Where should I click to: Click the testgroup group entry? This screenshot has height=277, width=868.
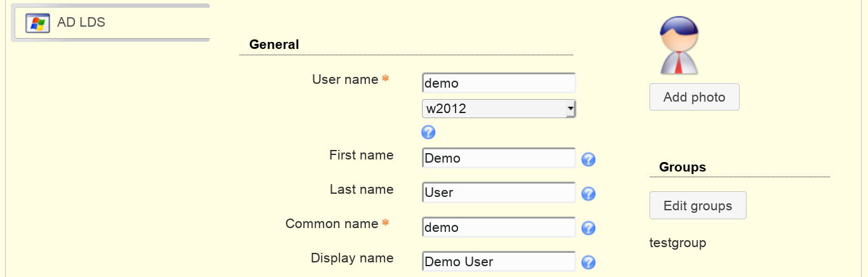(x=677, y=243)
